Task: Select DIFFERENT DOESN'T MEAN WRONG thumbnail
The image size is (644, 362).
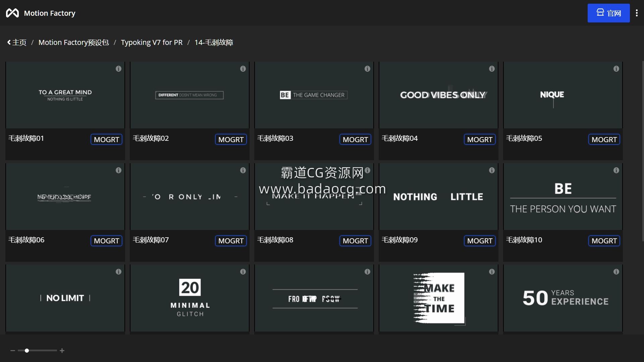Action: coord(190,95)
